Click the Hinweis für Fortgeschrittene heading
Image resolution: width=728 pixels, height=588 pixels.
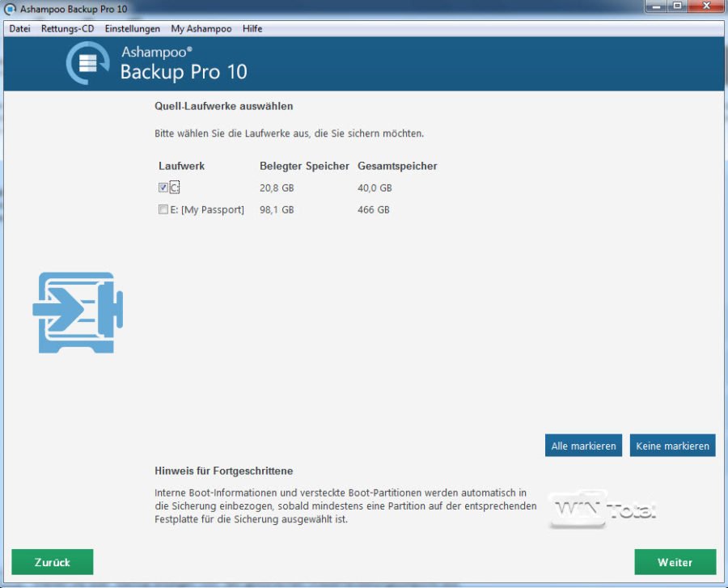pyautogui.click(x=226, y=471)
